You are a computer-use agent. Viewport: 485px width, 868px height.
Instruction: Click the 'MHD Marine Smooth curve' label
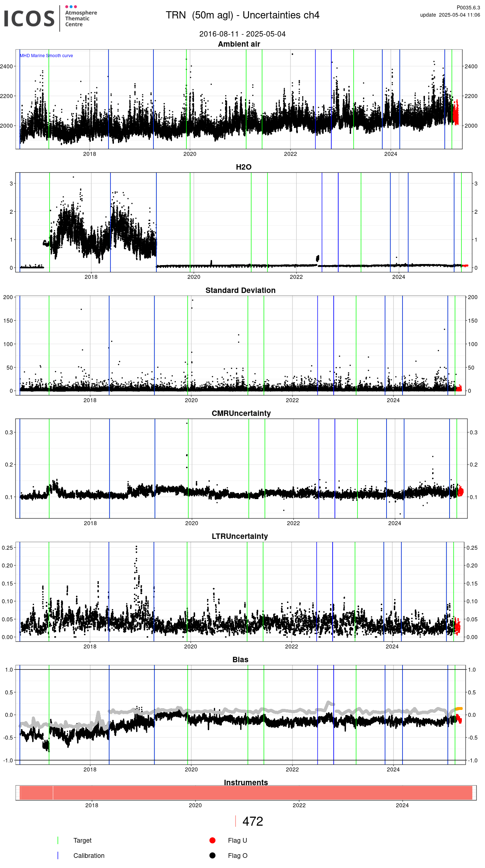[x=46, y=56]
